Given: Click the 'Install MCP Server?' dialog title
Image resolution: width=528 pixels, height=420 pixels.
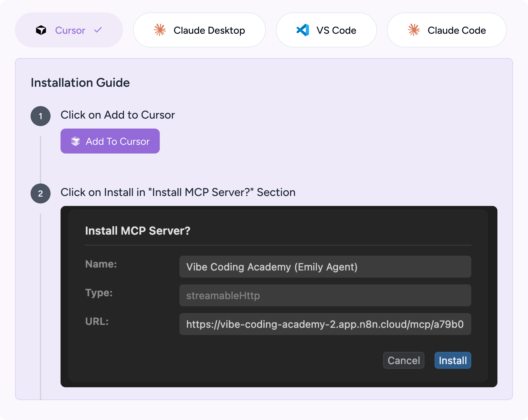Looking at the screenshot, I should point(138,231).
